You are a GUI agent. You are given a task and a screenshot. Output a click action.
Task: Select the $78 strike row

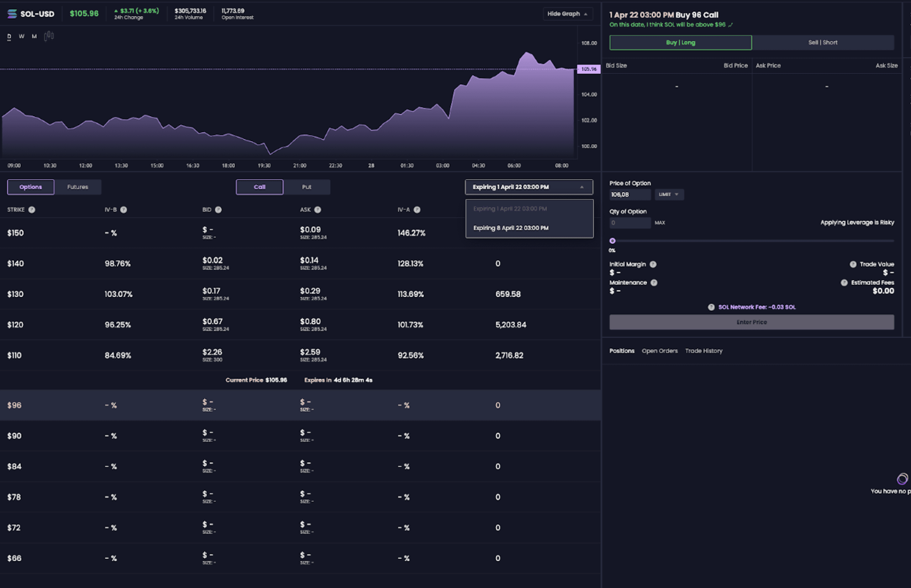pyautogui.click(x=300, y=497)
